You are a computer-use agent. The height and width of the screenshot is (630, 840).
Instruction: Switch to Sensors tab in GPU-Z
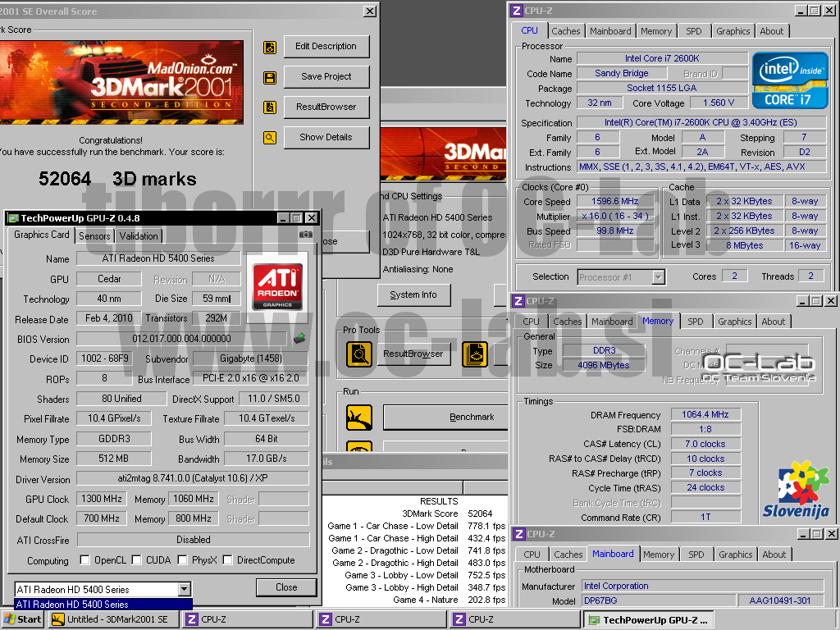pyautogui.click(x=94, y=235)
